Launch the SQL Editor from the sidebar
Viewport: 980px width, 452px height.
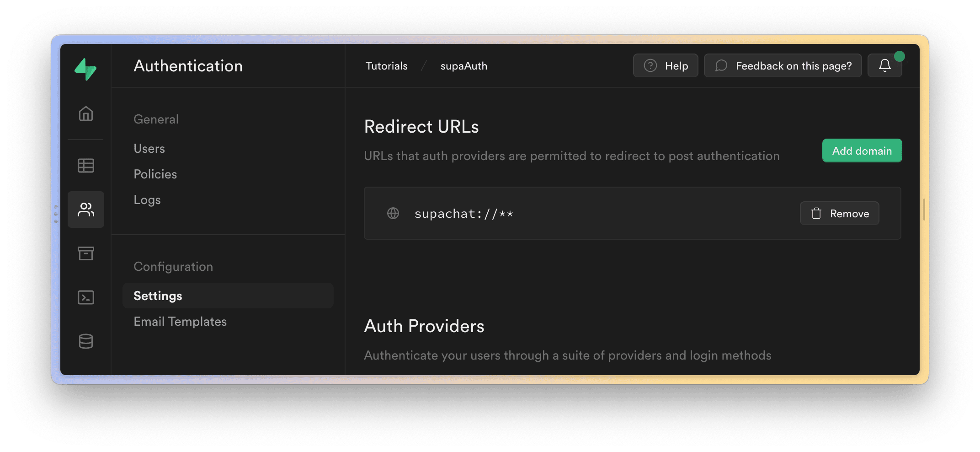85,297
